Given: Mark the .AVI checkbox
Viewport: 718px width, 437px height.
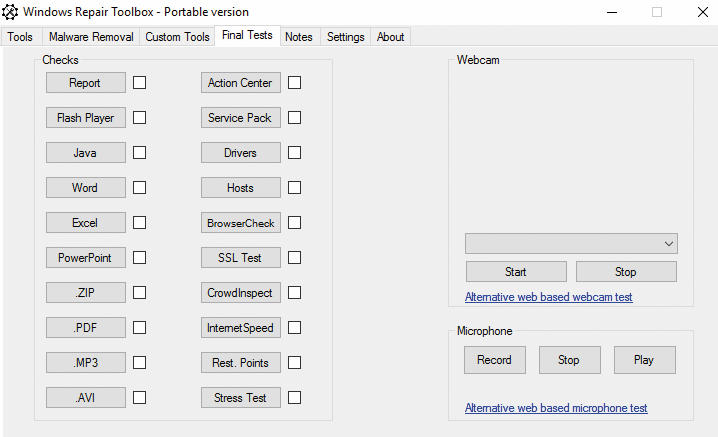Looking at the screenshot, I should click(x=140, y=398).
